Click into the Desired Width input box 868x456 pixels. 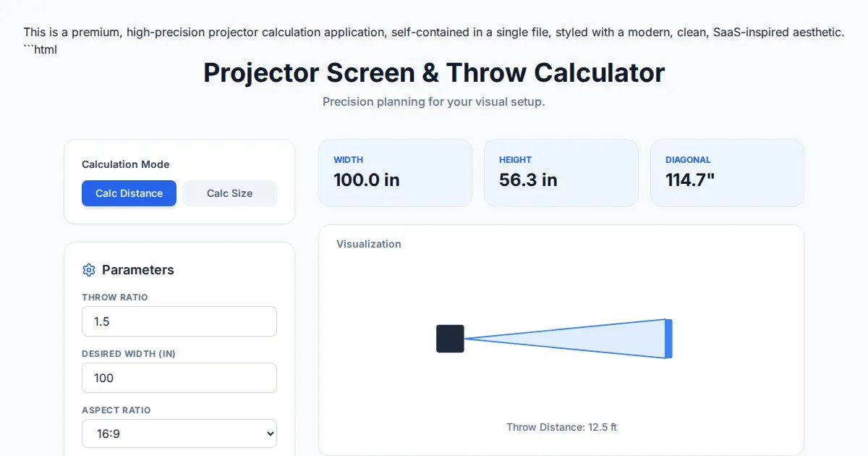(x=179, y=378)
